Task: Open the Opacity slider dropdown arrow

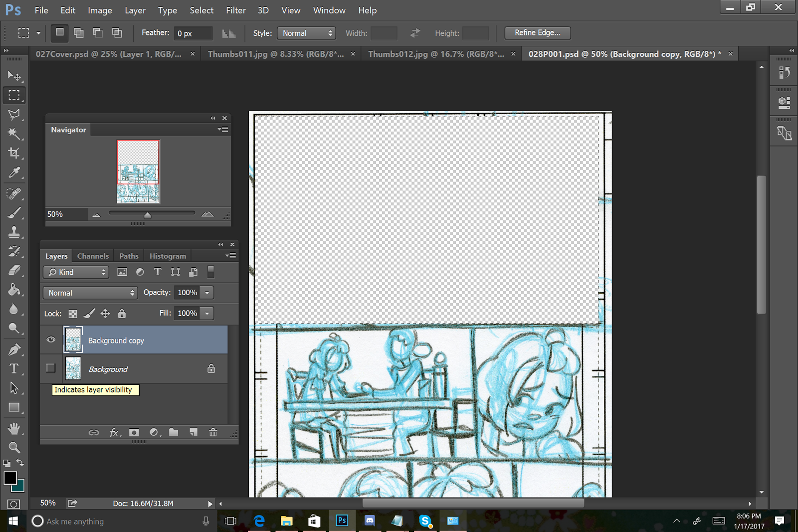Action: coord(207,293)
